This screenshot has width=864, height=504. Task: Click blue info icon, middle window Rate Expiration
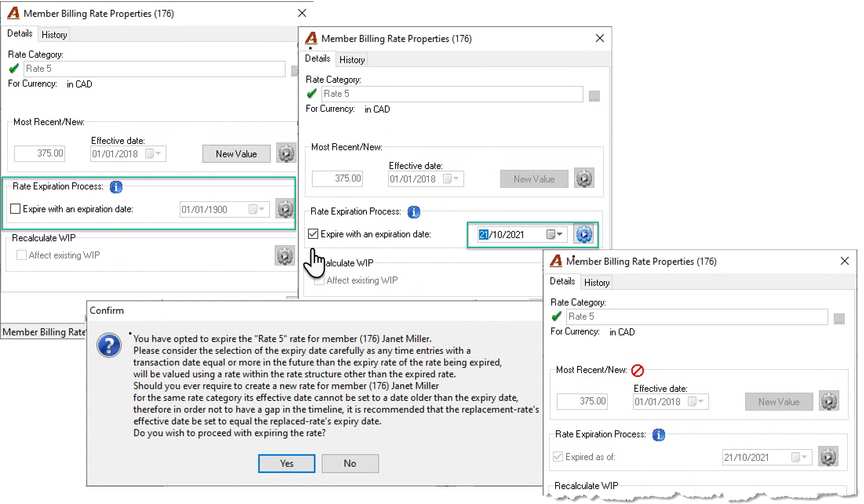click(x=414, y=212)
